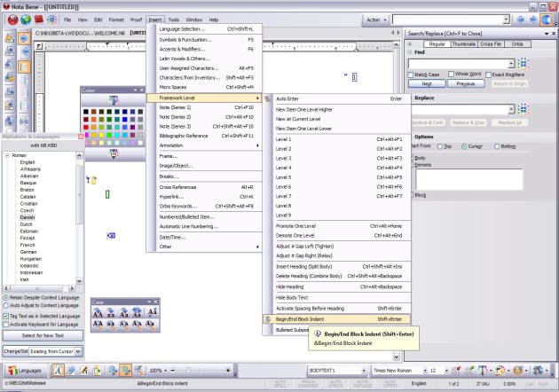Toggle Tag Text as in Selected Language checkbox
Viewport: 559px width, 392px height.
5,316
